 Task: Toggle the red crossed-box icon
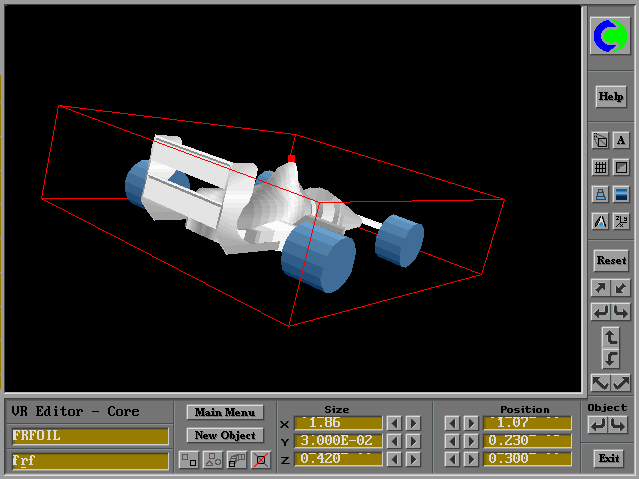[x=260, y=460]
